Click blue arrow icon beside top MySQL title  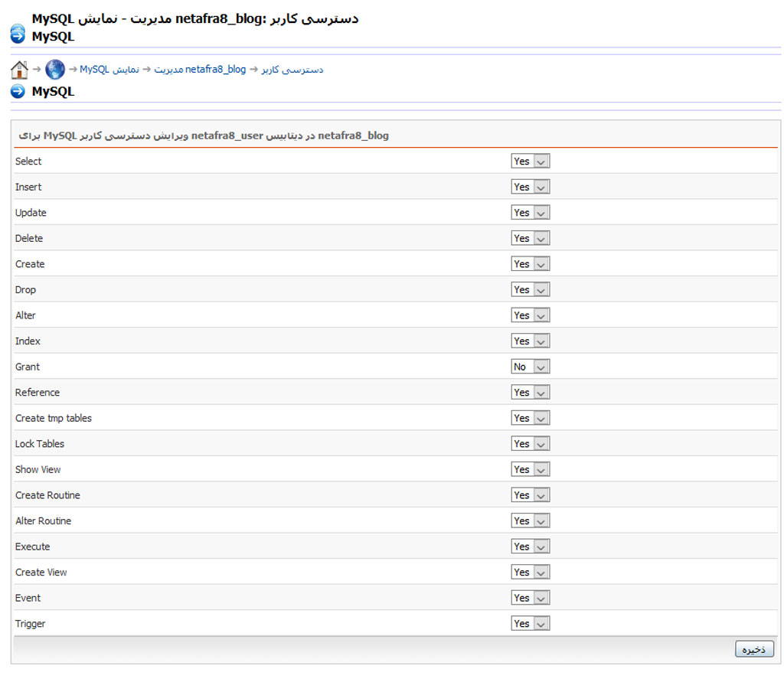(18, 34)
